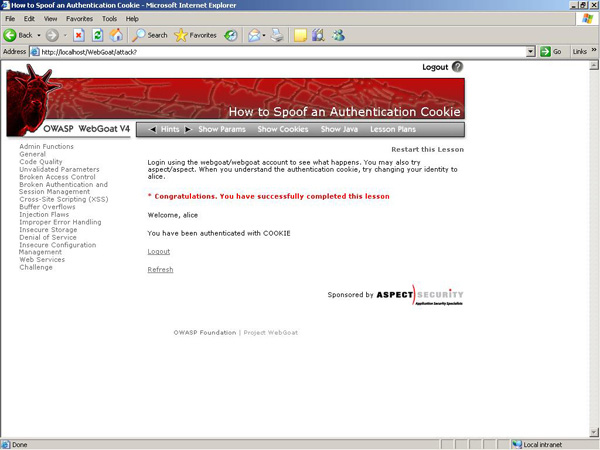600x450 pixels.
Task: Open the Favorites star toolbar button
Action: coord(195,35)
